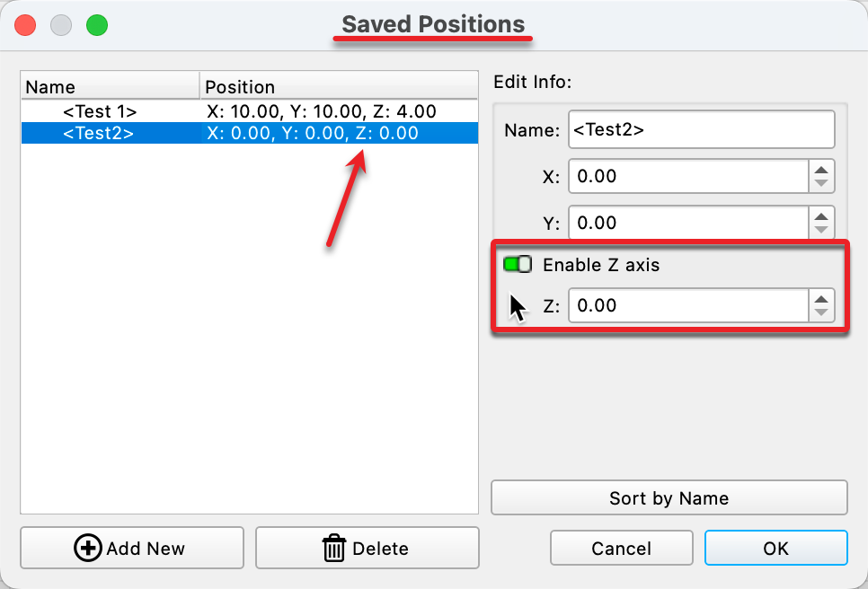Close the Saved Positions window
Image resolution: width=868 pixels, height=589 pixels.
pos(26,25)
